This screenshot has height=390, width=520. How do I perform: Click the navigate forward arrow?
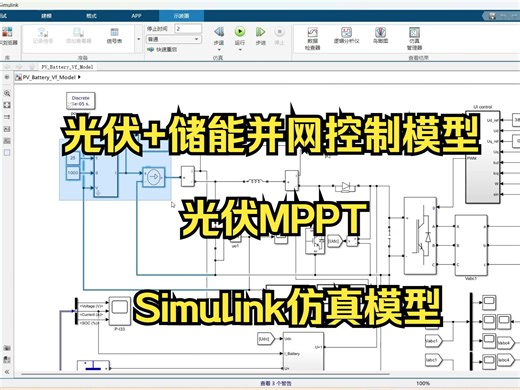pos(19,67)
